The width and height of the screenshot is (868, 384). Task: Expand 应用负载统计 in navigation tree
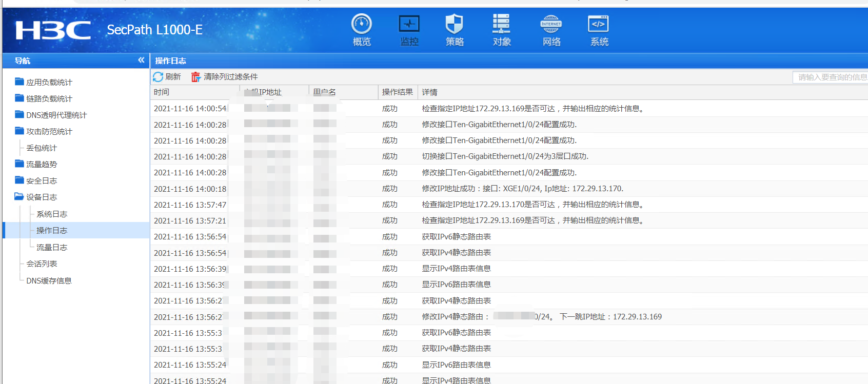pyautogui.click(x=49, y=82)
